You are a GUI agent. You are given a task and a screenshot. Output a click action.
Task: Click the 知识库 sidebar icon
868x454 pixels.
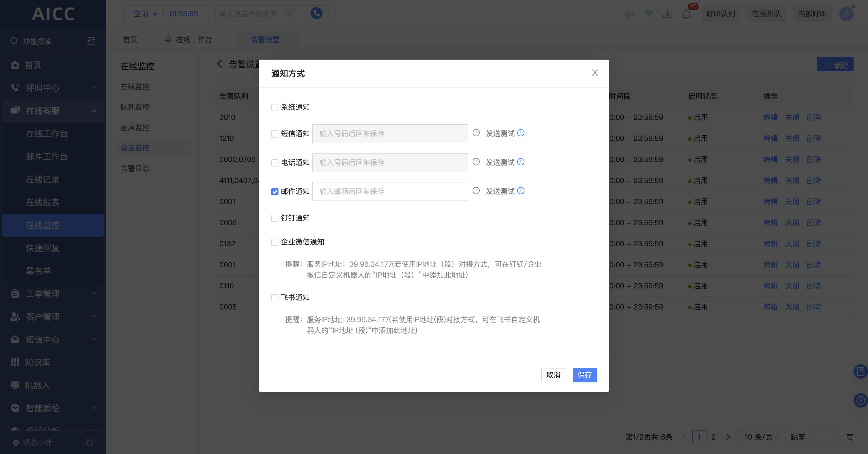pos(15,362)
